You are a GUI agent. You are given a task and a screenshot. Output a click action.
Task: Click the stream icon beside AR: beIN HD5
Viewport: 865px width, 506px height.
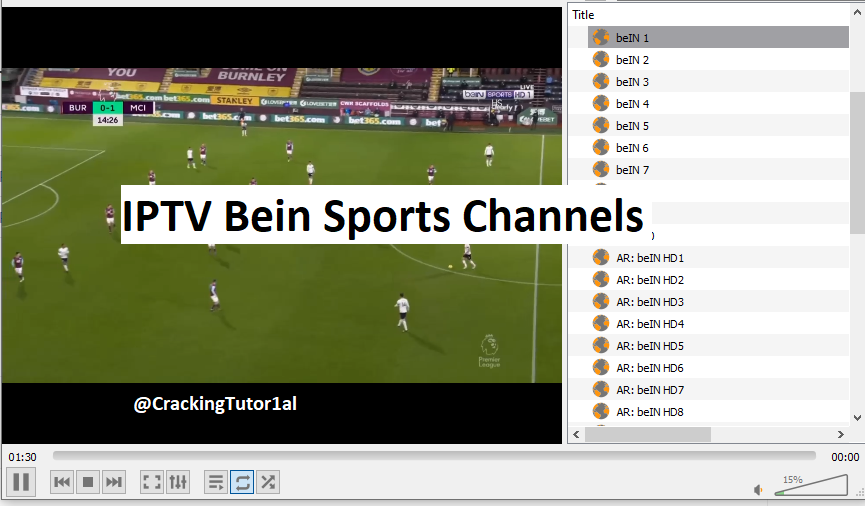tap(601, 346)
